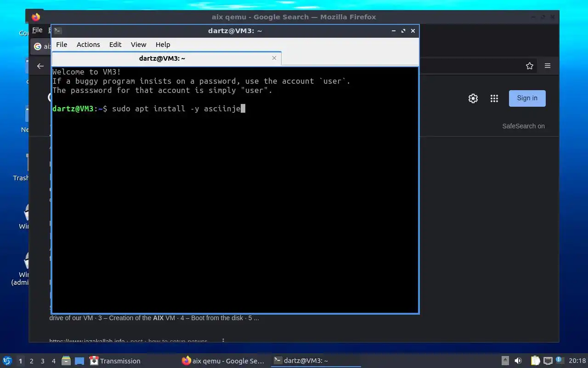Click the Google Sign in button
Viewport: 588px width, 368px height.
click(x=527, y=98)
